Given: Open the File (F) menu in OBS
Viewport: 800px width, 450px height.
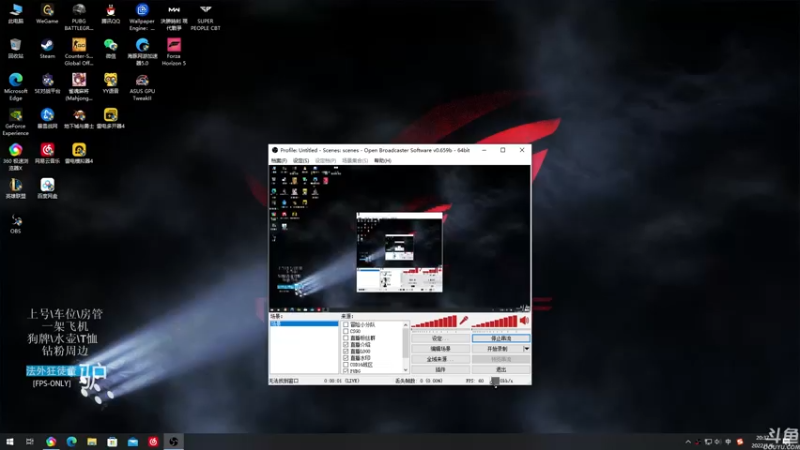Looking at the screenshot, I should click(x=279, y=160).
